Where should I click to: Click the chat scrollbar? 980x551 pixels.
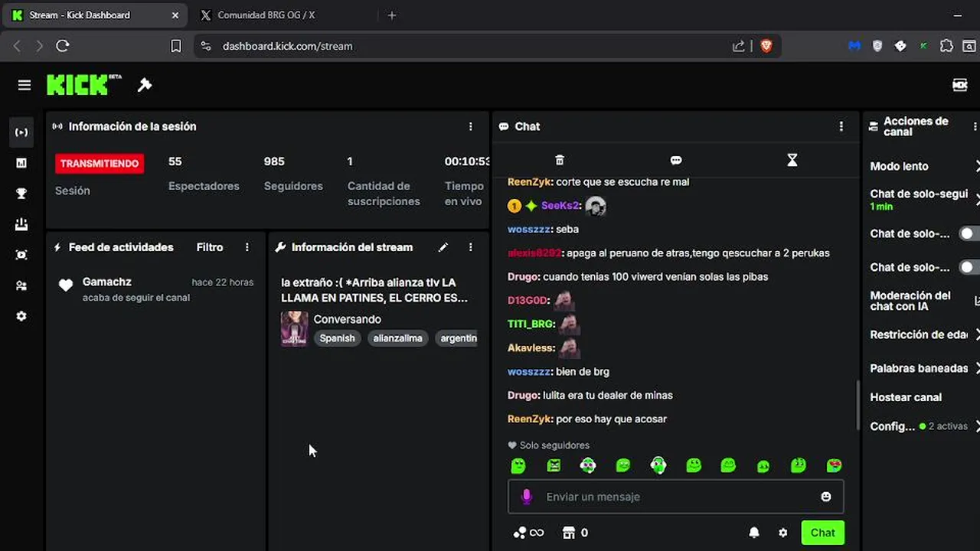click(857, 406)
